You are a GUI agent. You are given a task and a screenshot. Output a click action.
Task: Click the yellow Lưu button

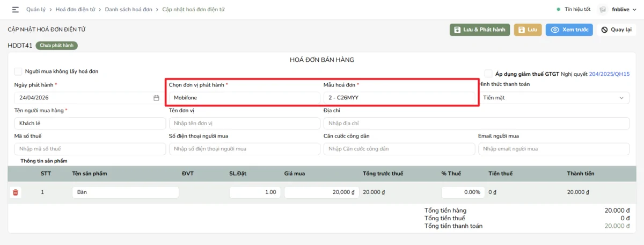pyautogui.click(x=528, y=30)
